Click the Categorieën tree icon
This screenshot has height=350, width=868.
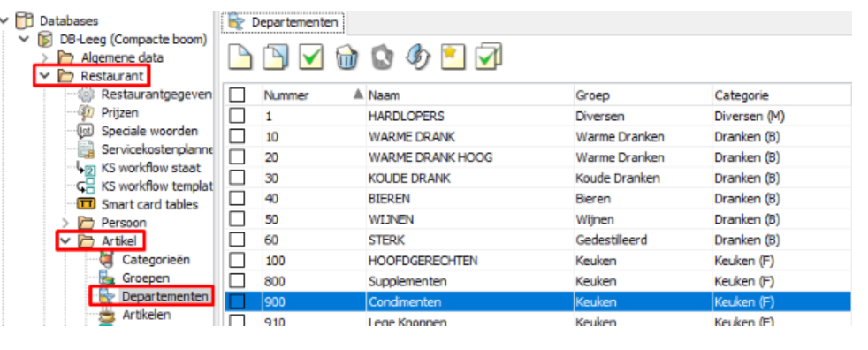click(x=106, y=259)
